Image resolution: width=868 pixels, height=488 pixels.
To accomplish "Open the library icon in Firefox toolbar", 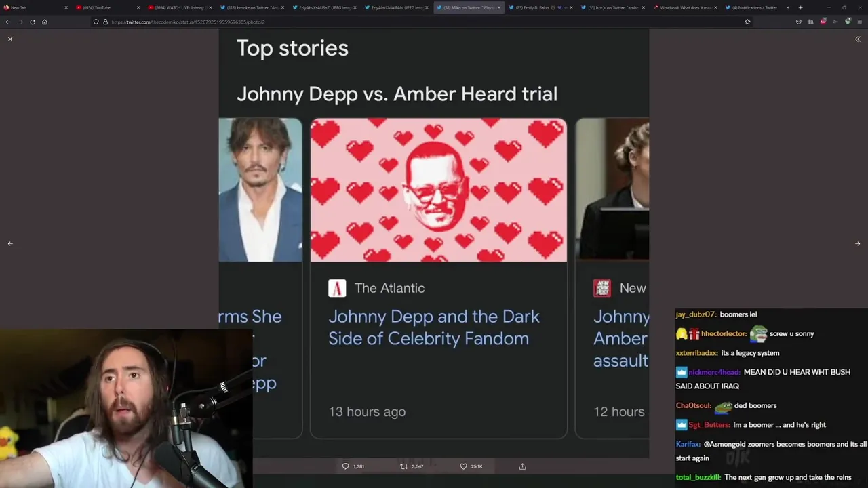I will pyautogui.click(x=810, y=22).
